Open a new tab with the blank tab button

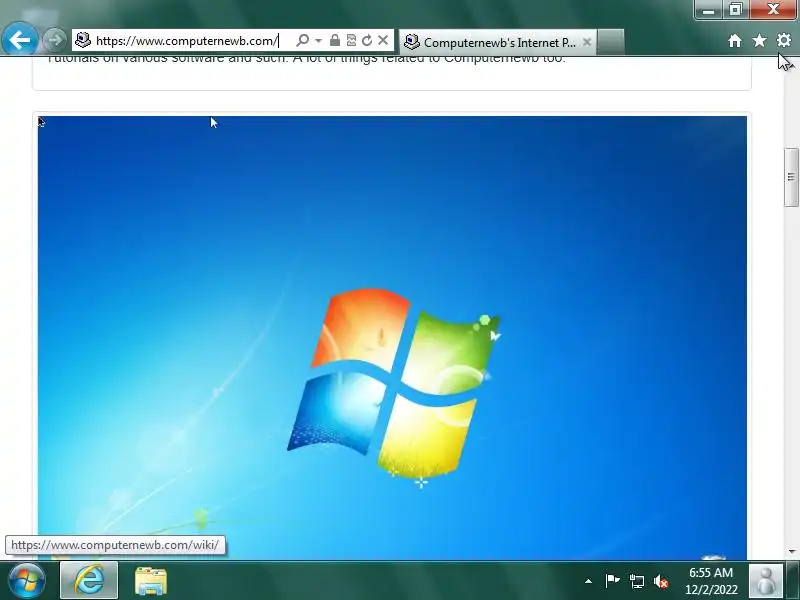click(x=610, y=42)
